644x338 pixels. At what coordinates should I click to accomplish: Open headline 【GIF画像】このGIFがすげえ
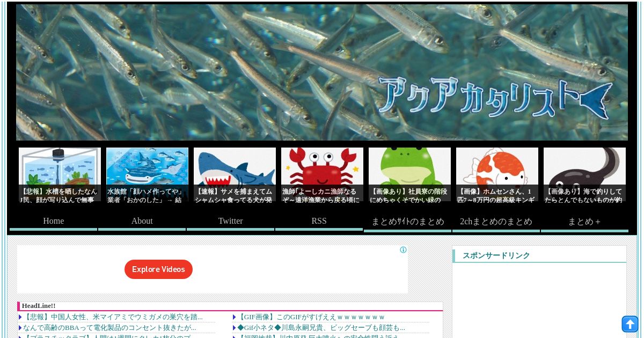click(x=311, y=317)
